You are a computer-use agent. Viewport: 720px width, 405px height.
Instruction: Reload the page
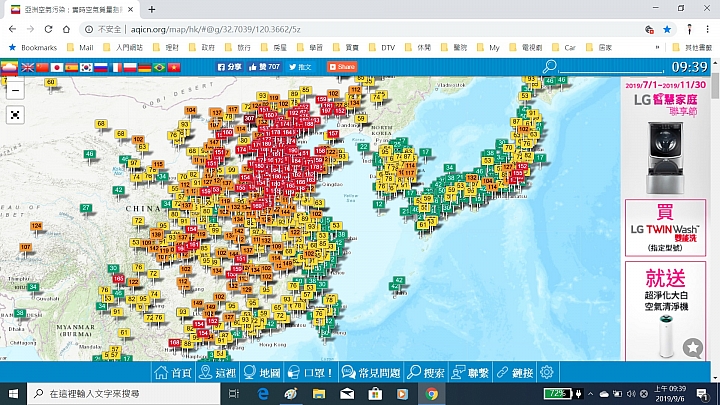coord(48,29)
